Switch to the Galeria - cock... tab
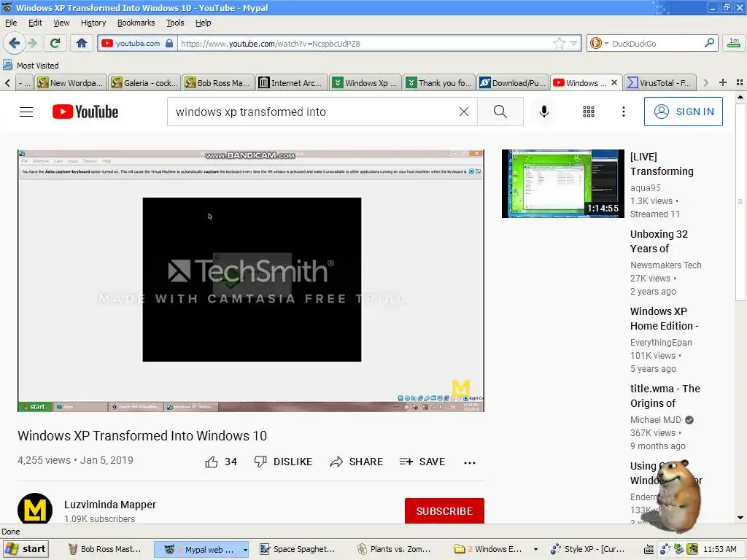 pos(145,83)
